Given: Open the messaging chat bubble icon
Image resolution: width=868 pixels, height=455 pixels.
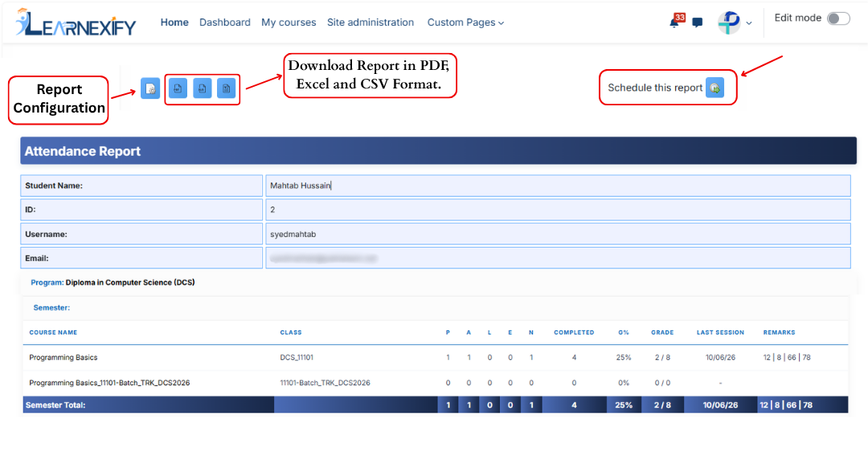Looking at the screenshot, I should 698,23.
